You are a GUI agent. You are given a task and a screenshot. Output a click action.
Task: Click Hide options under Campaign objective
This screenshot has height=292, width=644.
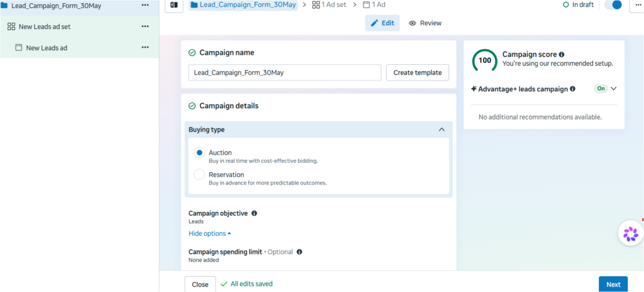click(x=209, y=233)
